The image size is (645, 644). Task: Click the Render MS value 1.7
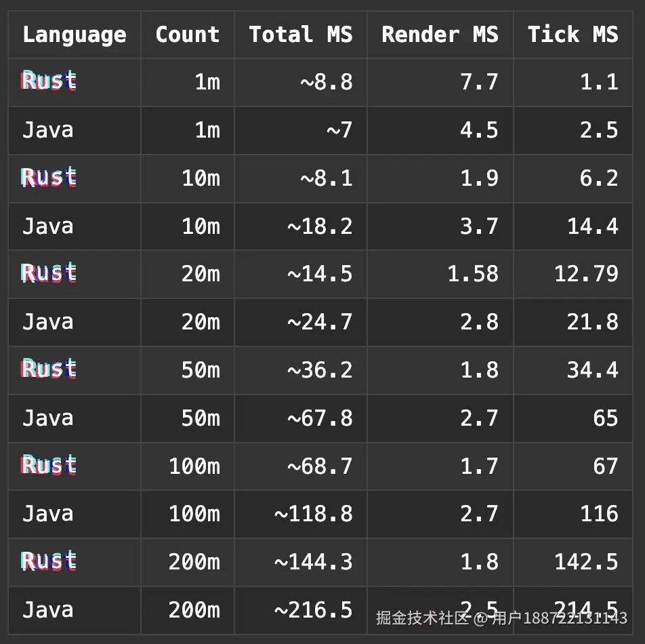(479, 466)
